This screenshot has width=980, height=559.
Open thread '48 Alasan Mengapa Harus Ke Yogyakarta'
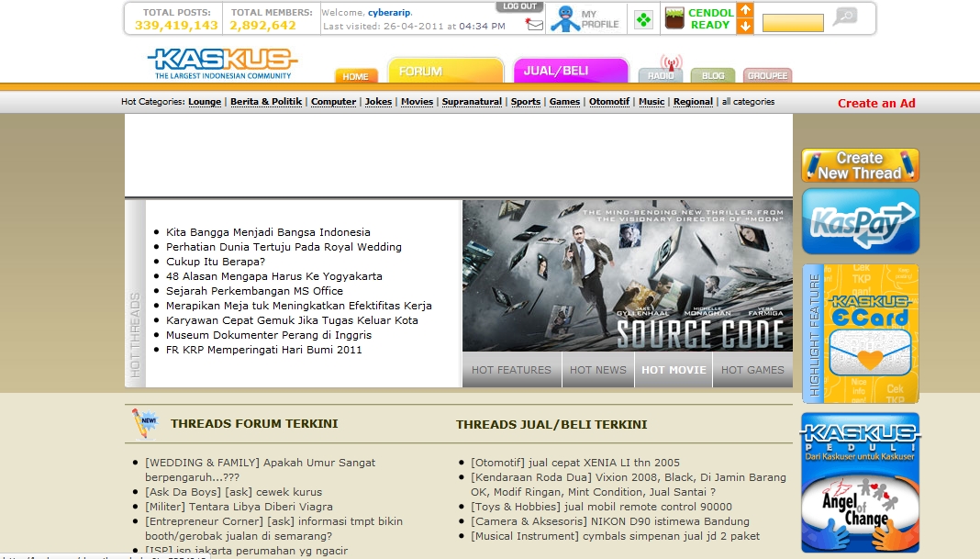(x=273, y=276)
